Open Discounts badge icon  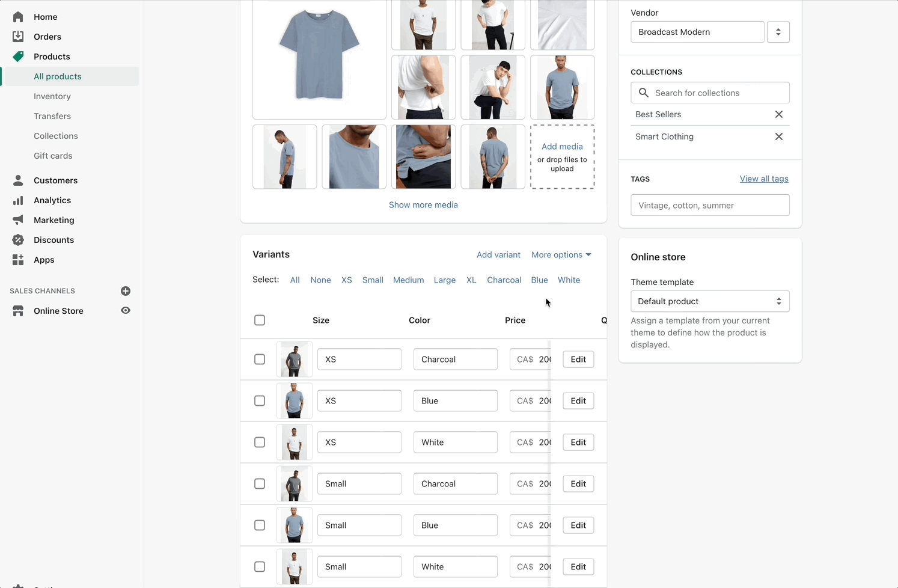coord(18,240)
